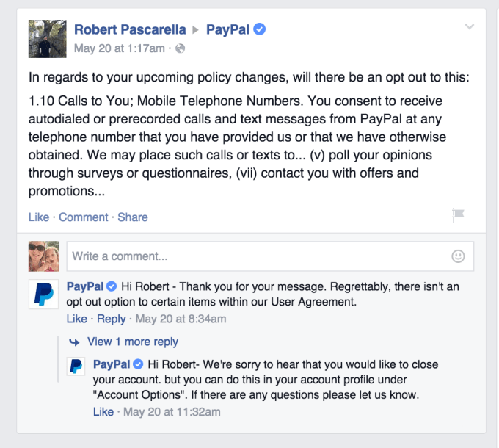Open Robert Pascarella's profile name link
The width and height of the screenshot is (499, 448).
[129, 30]
